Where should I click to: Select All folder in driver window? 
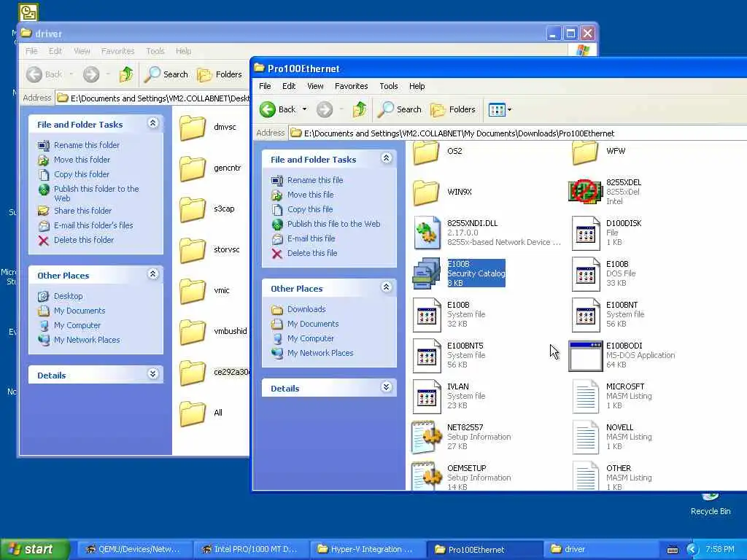coord(201,413)
